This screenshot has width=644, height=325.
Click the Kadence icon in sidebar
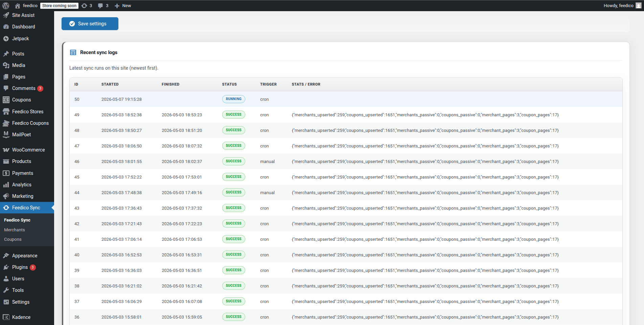6,317
